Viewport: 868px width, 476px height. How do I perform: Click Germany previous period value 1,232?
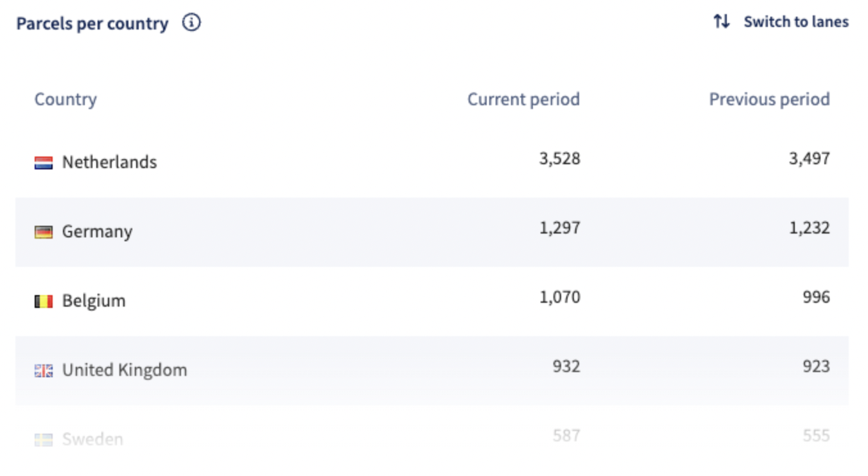pyautogui.click(x=810, y=228)
